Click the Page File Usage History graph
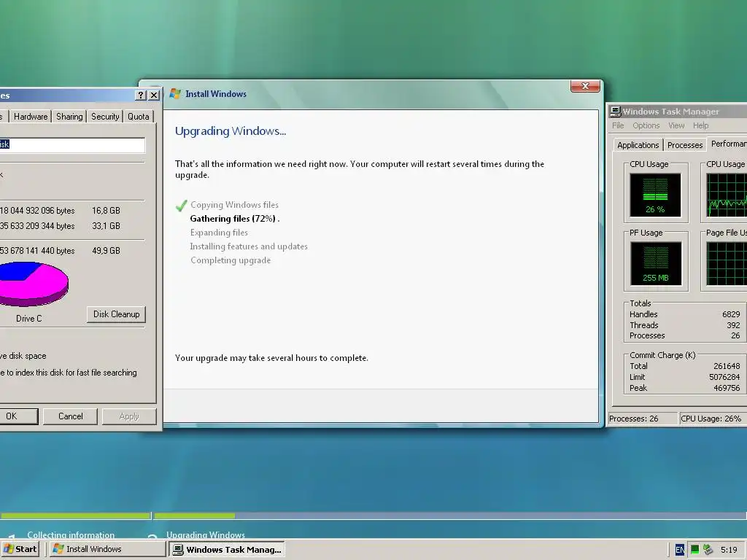Image resolution: width=747 pixels, height=560 pixels. (x=727, y=263)
